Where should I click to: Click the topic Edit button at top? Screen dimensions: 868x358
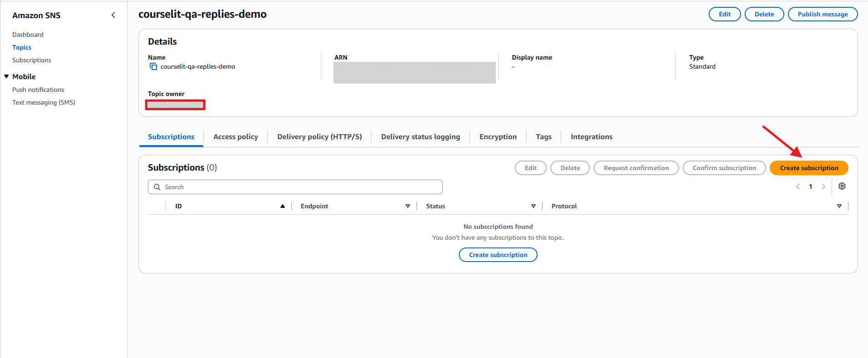click(x=725, y=14)
